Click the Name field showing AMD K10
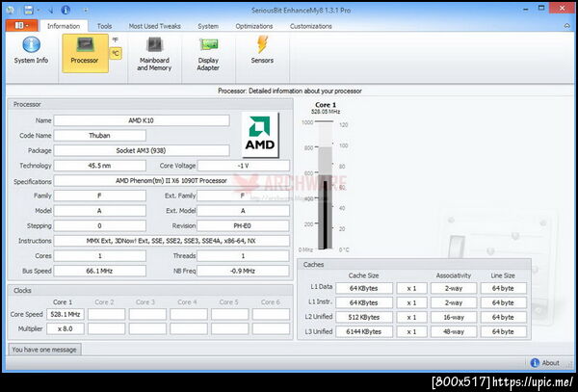This screenshot has height=392, width=578. point(142,120)
